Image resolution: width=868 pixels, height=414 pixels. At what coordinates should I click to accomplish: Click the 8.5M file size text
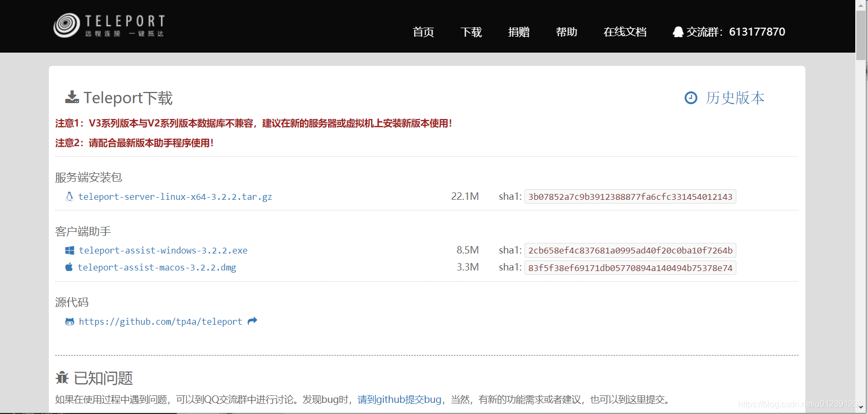[x=468, y=250]
